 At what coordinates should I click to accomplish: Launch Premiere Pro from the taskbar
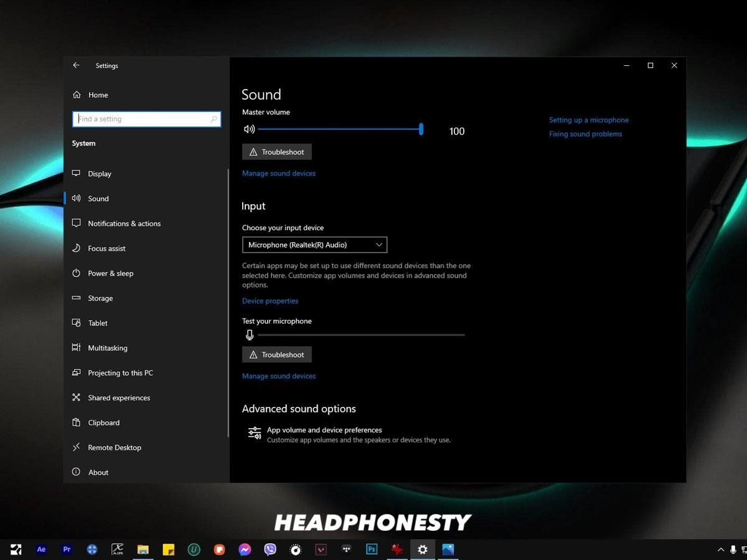(x=67, y=549)
